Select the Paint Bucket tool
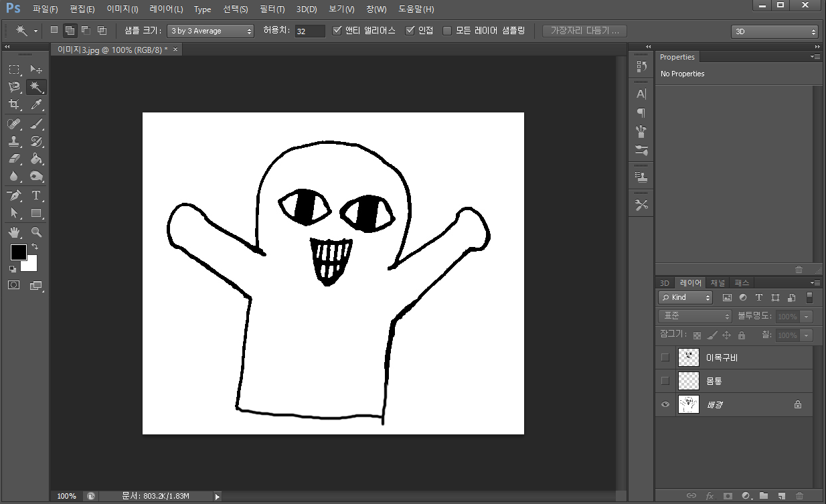 tap(36, 159)
